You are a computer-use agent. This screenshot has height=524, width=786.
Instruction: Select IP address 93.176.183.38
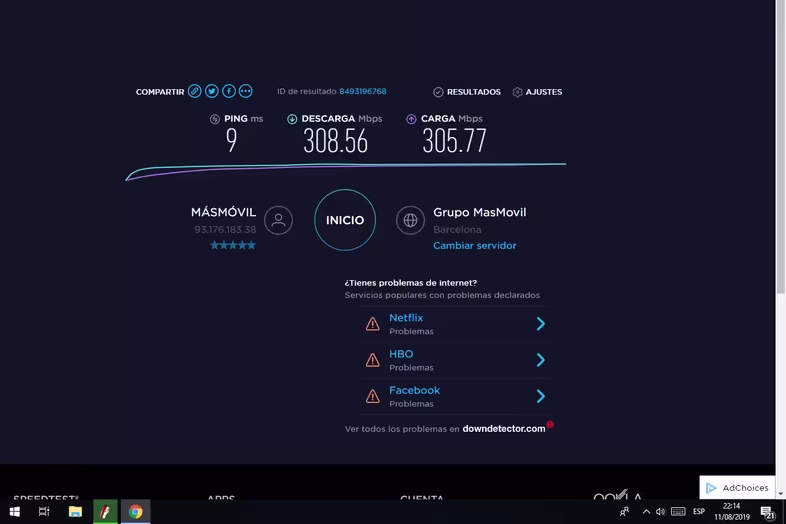[x=225, y=230]
